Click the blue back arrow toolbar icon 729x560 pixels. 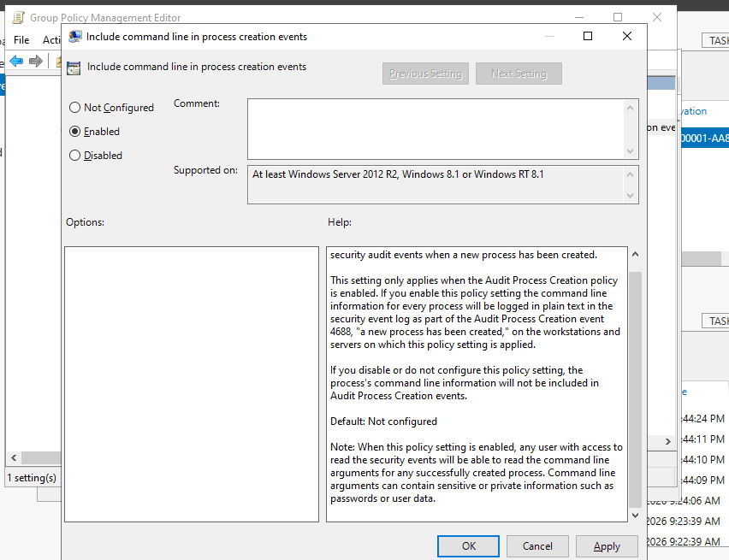point(17,61)
